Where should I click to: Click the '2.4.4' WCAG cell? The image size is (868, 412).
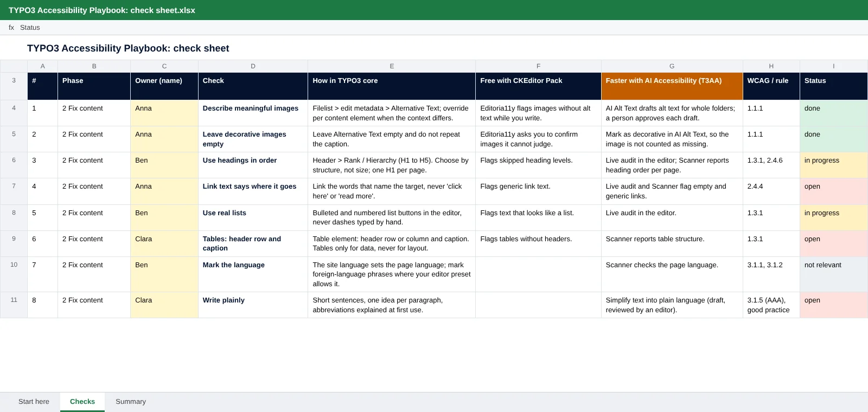(771, 191)
